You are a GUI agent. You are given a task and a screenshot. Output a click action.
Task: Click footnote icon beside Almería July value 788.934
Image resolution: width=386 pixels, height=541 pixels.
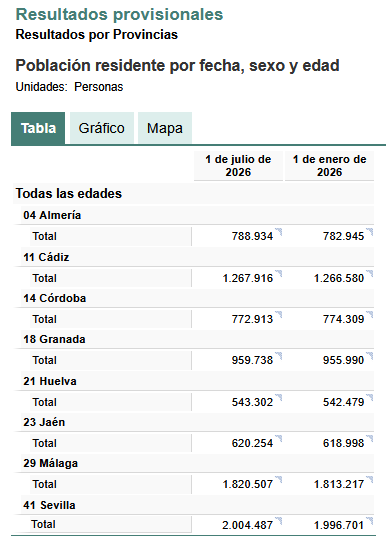click(278, 232)
